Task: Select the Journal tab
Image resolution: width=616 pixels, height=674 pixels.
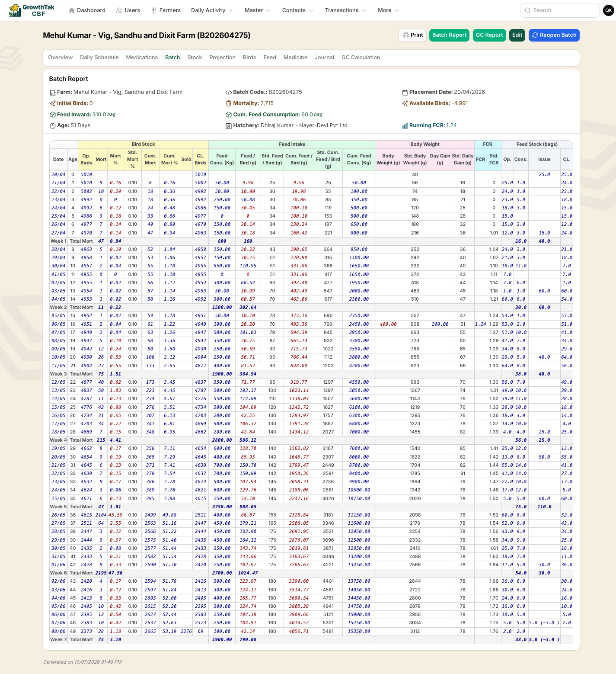Action: coord(324,58)
